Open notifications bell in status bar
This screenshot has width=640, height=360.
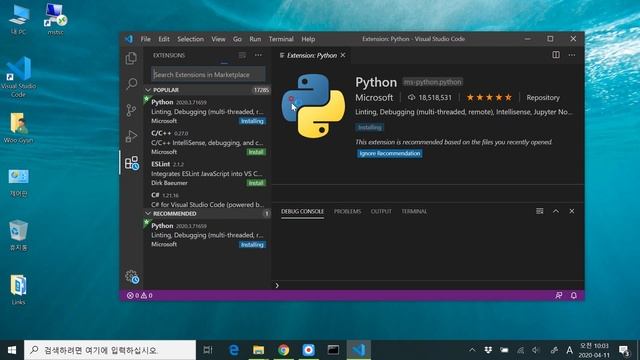tap(574, 295)
